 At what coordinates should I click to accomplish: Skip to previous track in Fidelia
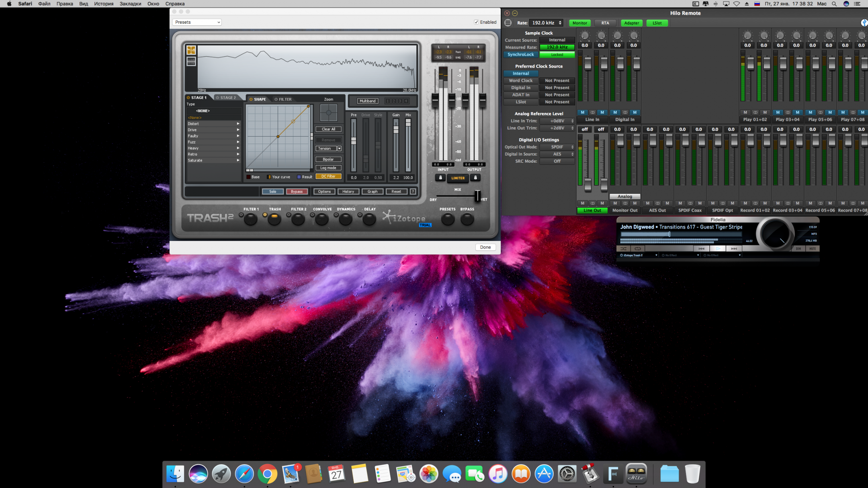pos(702,249)
